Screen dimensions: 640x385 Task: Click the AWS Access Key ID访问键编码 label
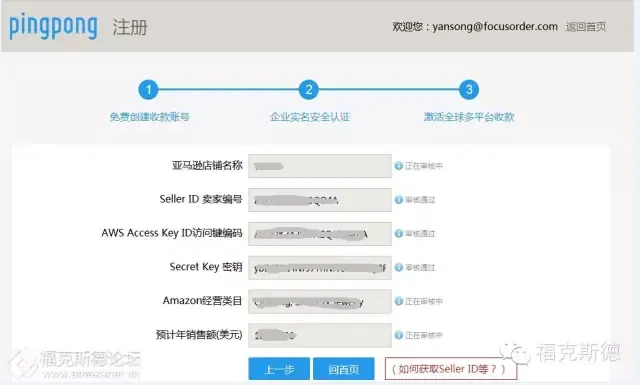[x=172, y=233]
